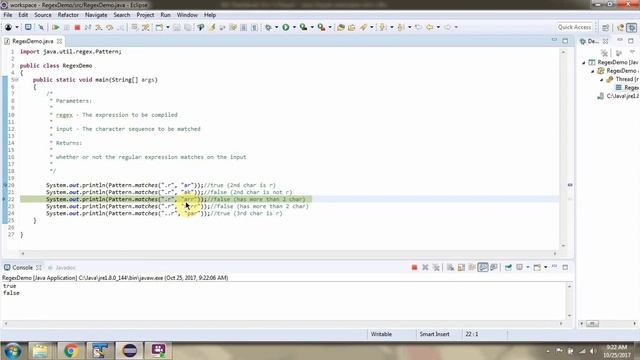The height and width of the screenshot is (360, 640).
Task: Click in the Quick Access search field
Action: [574, 27]
